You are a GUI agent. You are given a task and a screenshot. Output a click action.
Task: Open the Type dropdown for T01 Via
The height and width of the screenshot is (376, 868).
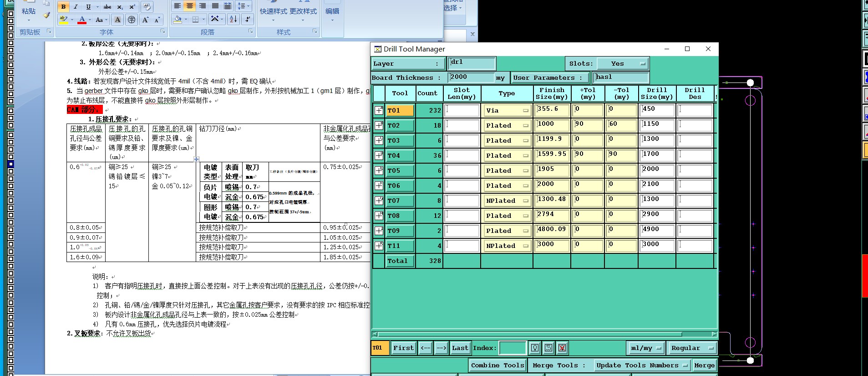(507, 110)
